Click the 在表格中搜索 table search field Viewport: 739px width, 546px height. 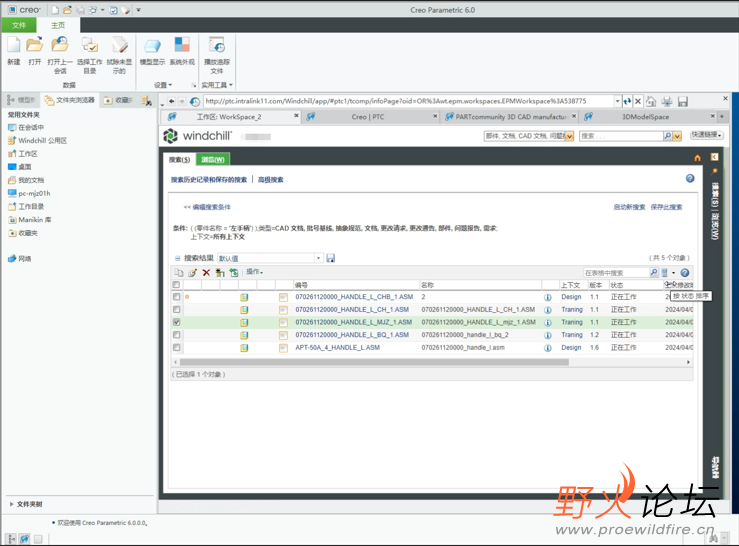point(616,273)
